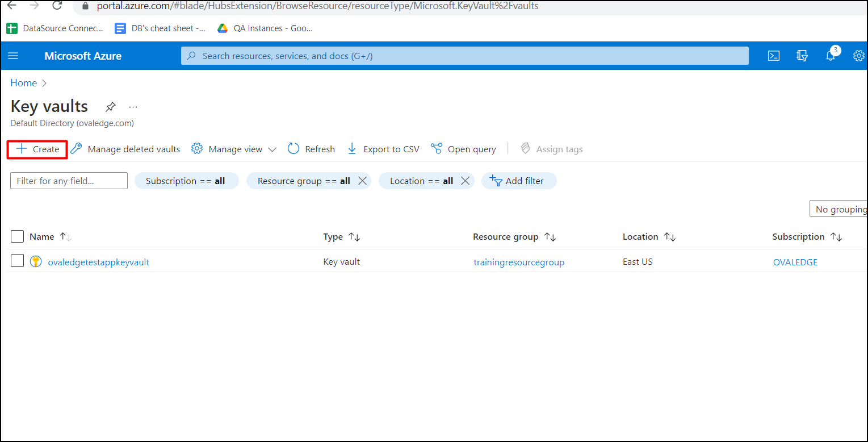
Task: Open ovaledgetestappkeyvault vault link
Action: [99, 262]
